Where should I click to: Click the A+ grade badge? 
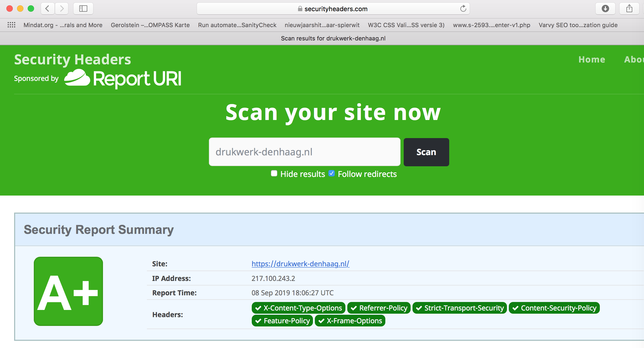(68, 291)
